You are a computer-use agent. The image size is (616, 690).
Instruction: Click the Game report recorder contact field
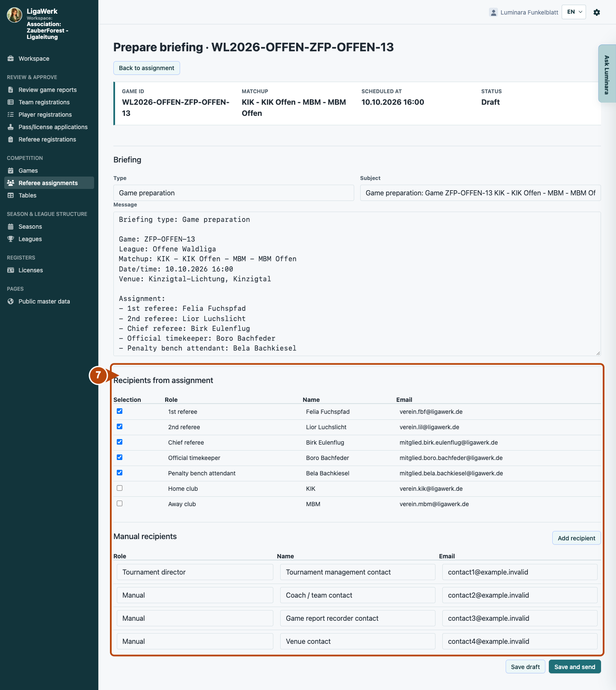click(358, 618)
